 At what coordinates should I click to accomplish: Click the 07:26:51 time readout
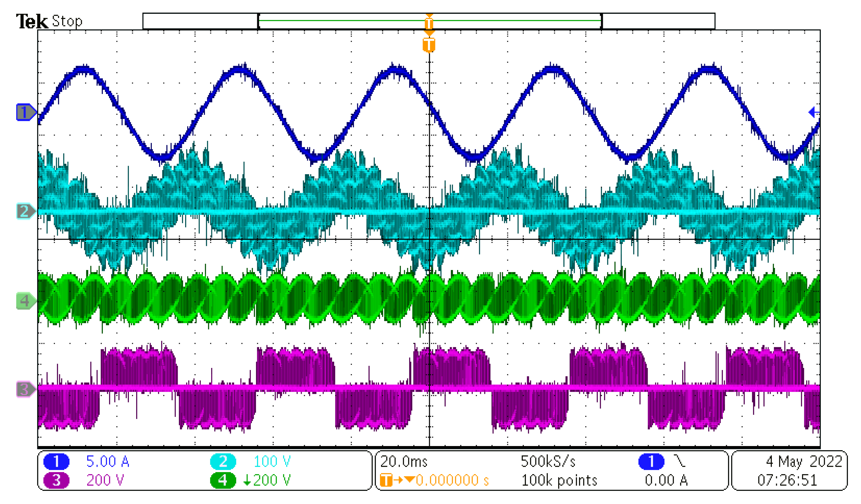[788, 481]
